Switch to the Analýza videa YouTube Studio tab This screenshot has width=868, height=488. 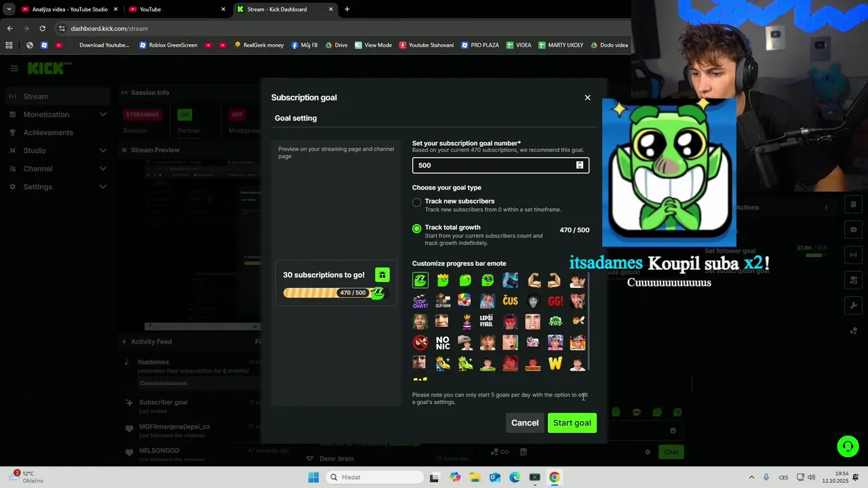point(70,9)
